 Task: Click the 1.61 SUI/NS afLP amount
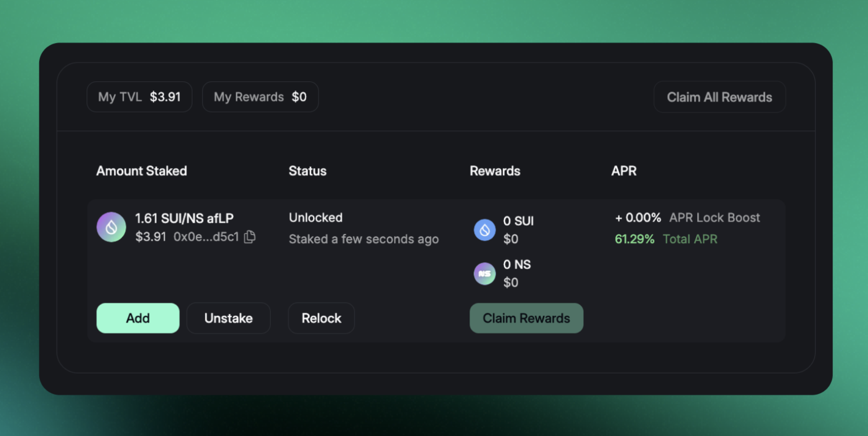pos(184,218)
